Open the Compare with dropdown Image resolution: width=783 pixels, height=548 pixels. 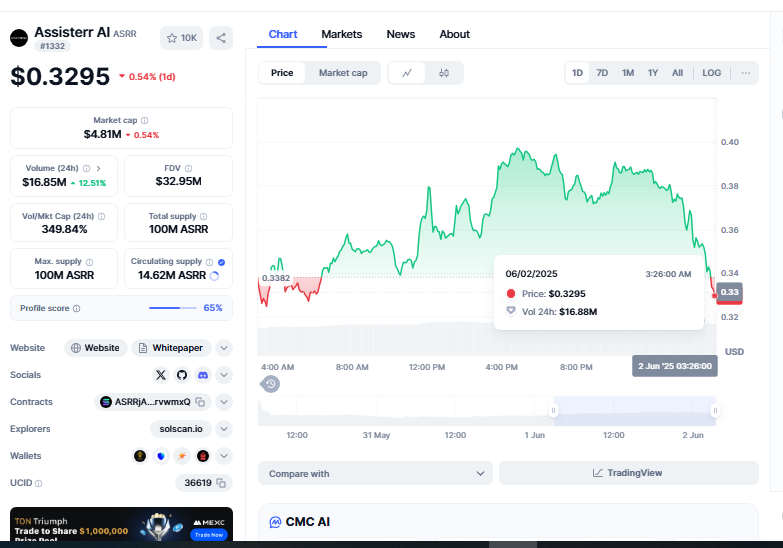click(376, 474)
